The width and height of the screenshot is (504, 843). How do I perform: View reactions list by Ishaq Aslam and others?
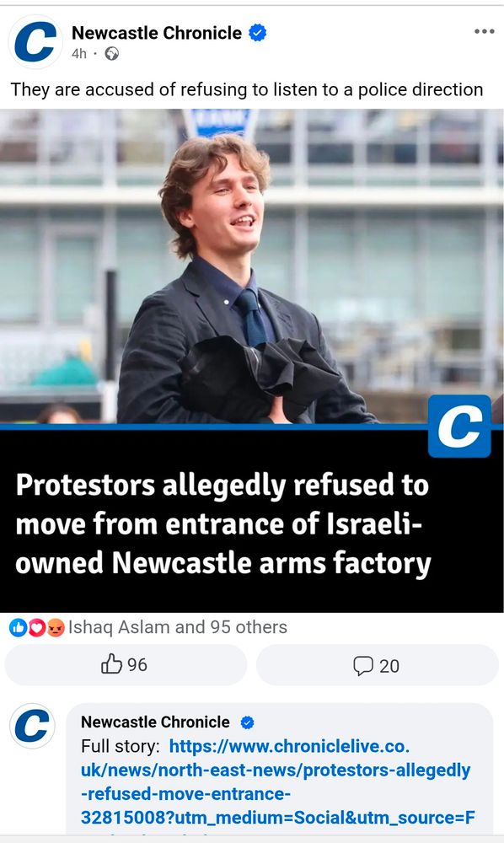[177, 627]
